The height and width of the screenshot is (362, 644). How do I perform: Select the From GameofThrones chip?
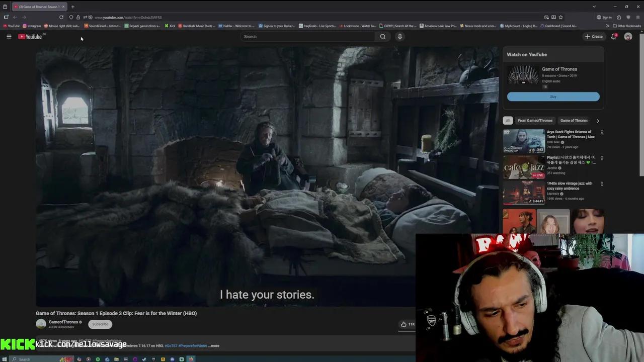pos(535,121)
